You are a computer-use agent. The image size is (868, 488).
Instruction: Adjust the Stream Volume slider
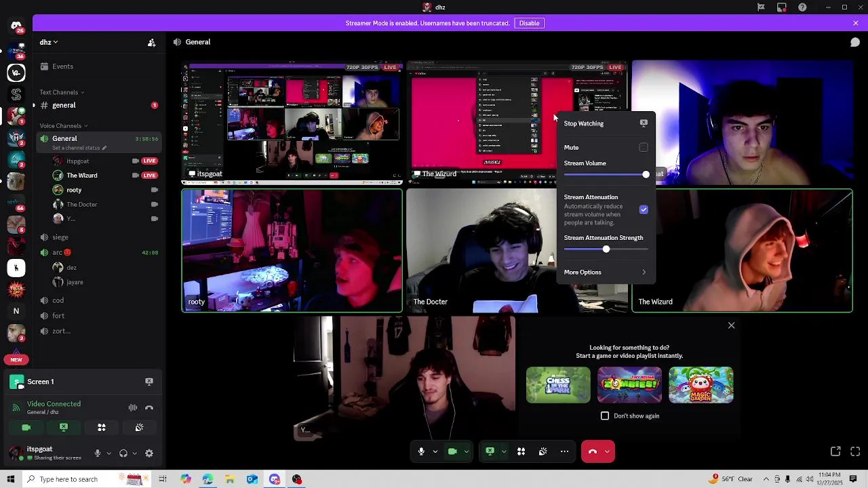coord(606,175)
